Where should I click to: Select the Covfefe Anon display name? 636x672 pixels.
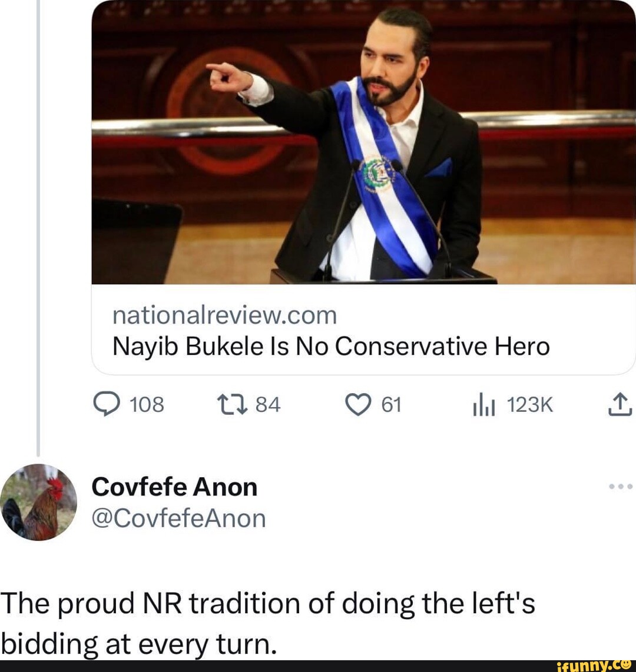(x=174, y=487)
